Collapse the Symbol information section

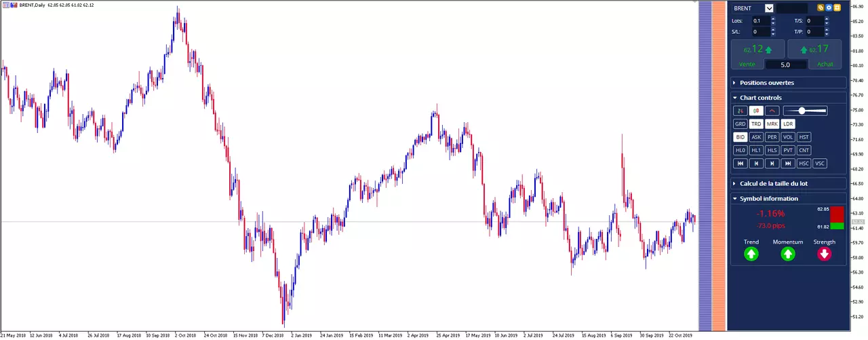pyautogui.click(x=788, y=198)
